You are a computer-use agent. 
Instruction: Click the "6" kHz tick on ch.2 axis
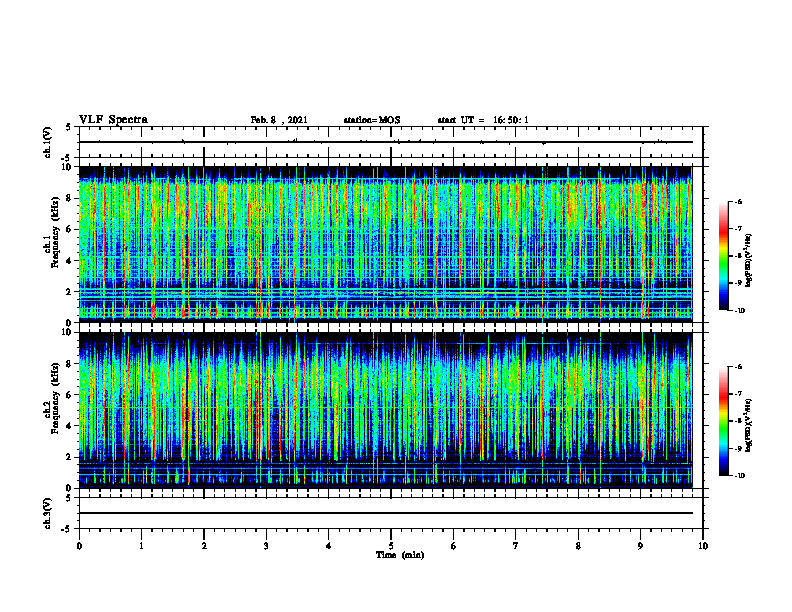(x=70, y=395)
